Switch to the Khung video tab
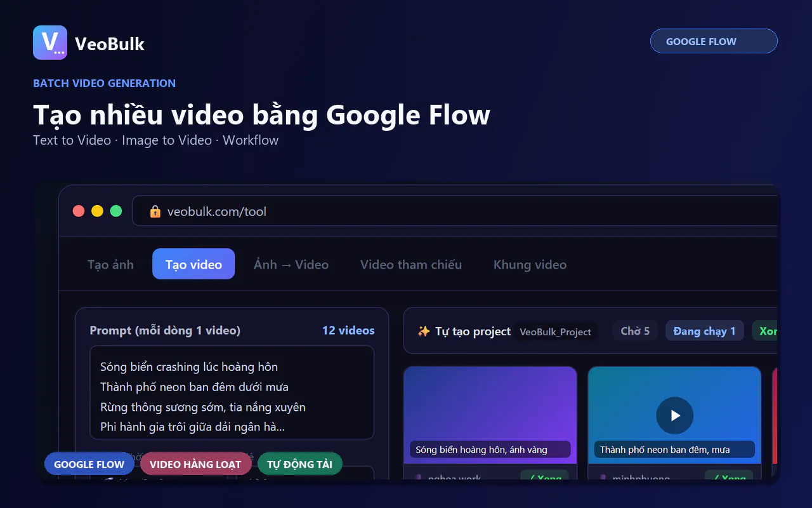812x508 pixels. (530, 264)
